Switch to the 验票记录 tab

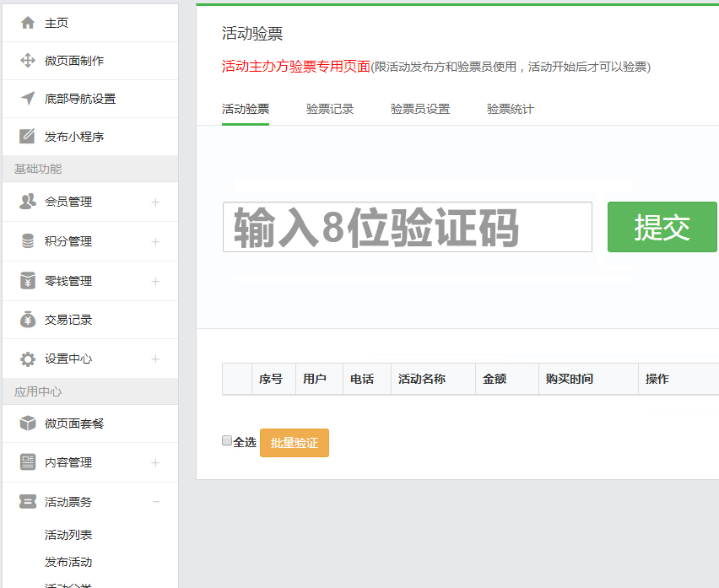click(x=330, y=109)
